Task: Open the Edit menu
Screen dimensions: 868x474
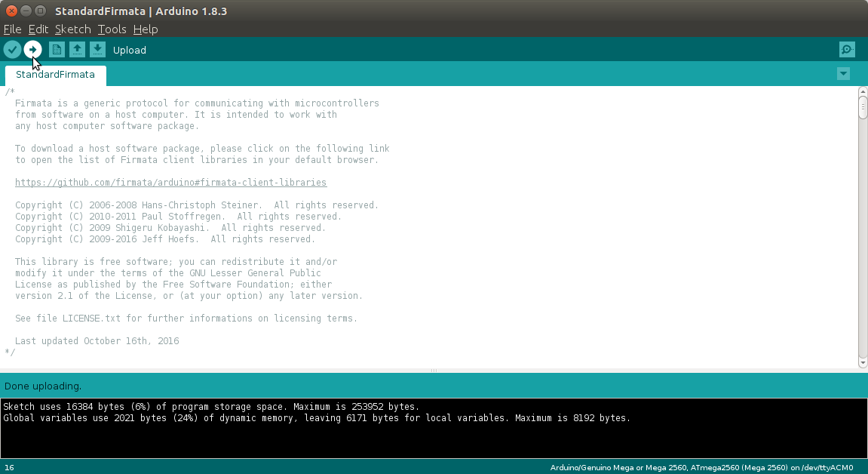Action: pos(38,29)
